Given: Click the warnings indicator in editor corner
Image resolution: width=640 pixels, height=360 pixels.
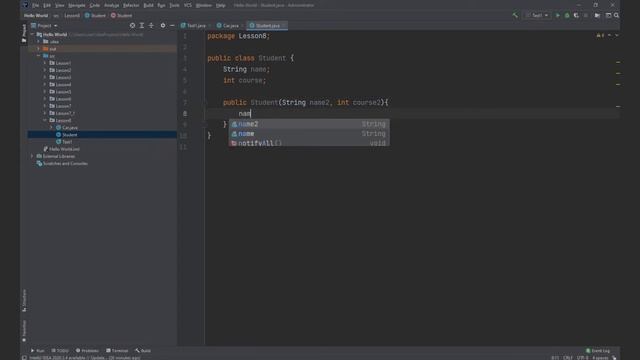Looking at the screenshot, I should 600,36.
